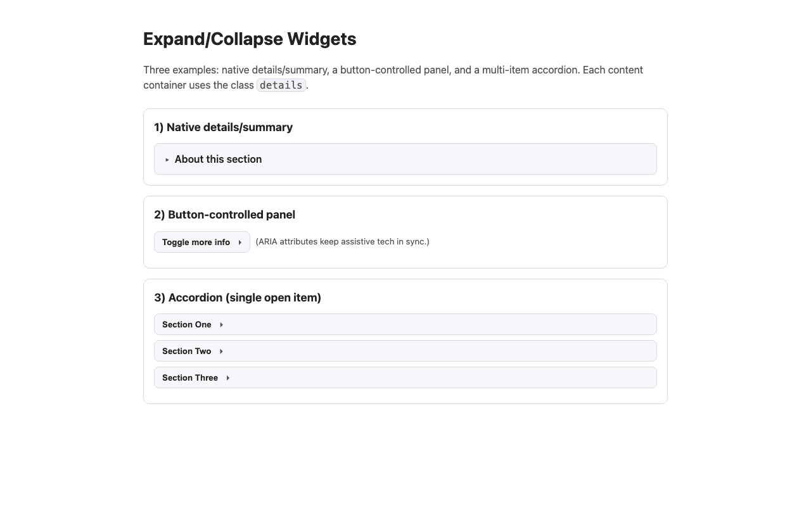This screenshot has height=532, width=811.
Task: Click the chevron next to Section Three
Action: [x=228, y=377]
